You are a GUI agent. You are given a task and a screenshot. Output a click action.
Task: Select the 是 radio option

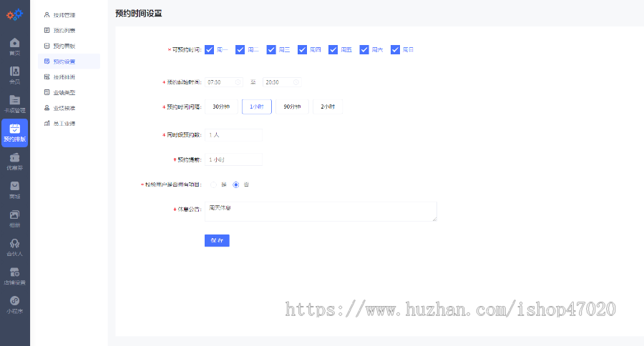coord(213,184)
